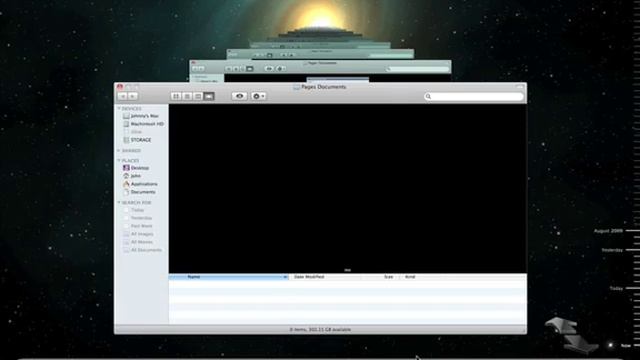Image resolution: width=640 pixels, height=360 pixels.
Task: Jump to Yesterday on the timeline
Action: pos(612,250)
